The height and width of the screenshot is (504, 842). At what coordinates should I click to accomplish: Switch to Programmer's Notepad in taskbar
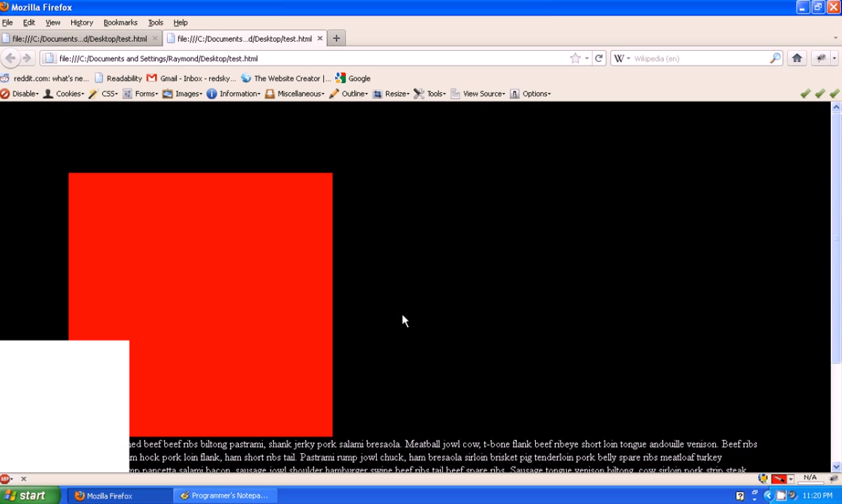tap(224, 495)
